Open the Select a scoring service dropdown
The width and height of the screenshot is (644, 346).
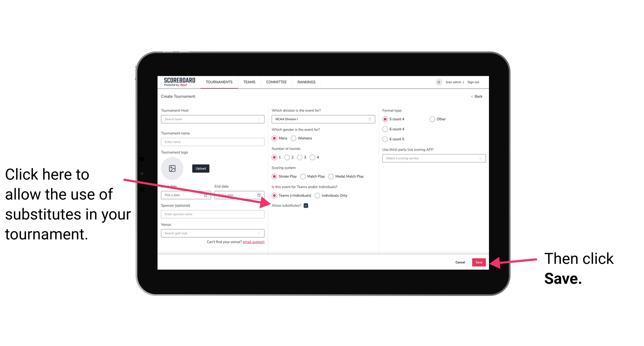(432, 159)
